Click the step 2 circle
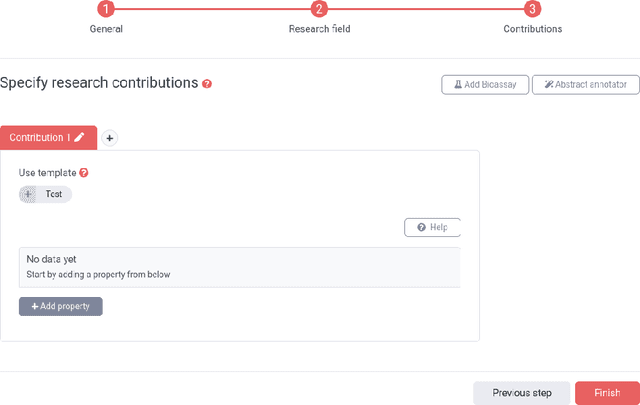 point(319,9)
